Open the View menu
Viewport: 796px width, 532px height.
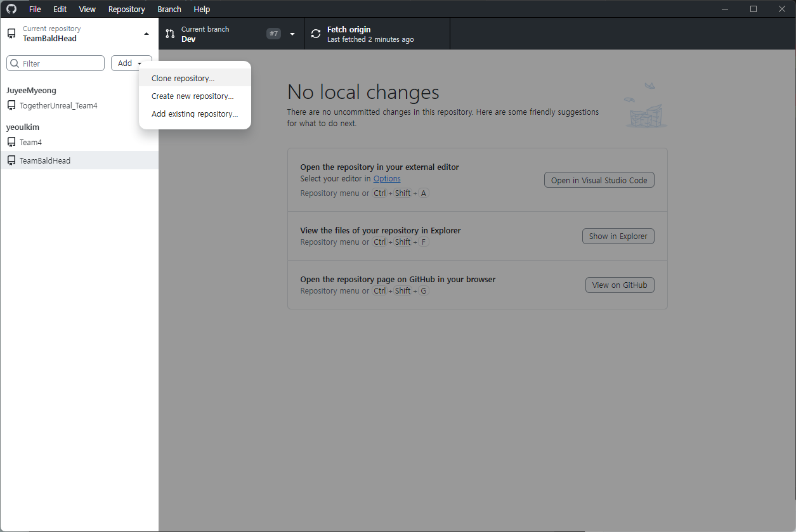pyautogui.click(x=88, y=9)
